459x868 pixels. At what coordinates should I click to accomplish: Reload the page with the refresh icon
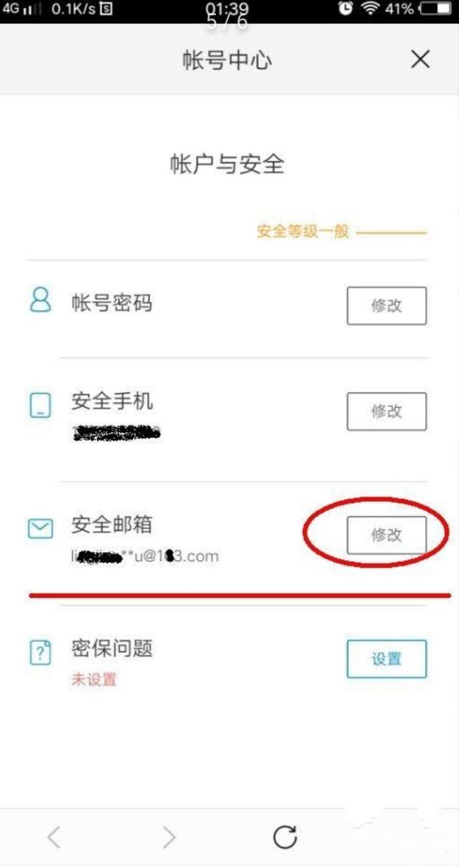point(285,836)
